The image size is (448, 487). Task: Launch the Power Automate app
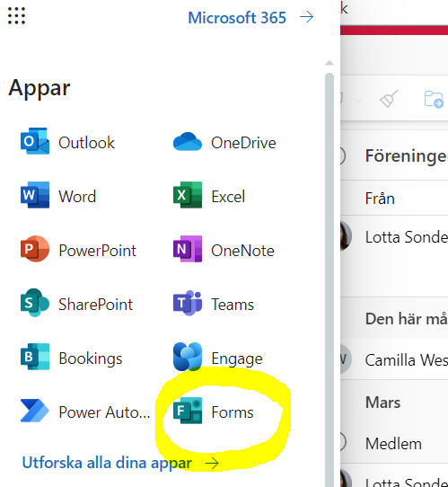click(x=85, y=412)
